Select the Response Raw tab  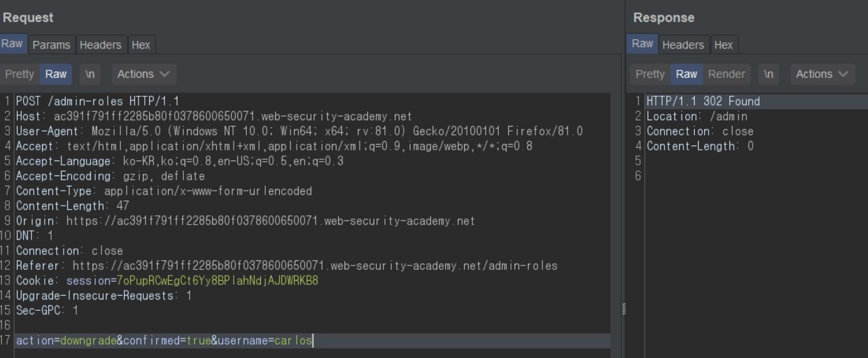[642, 44]
